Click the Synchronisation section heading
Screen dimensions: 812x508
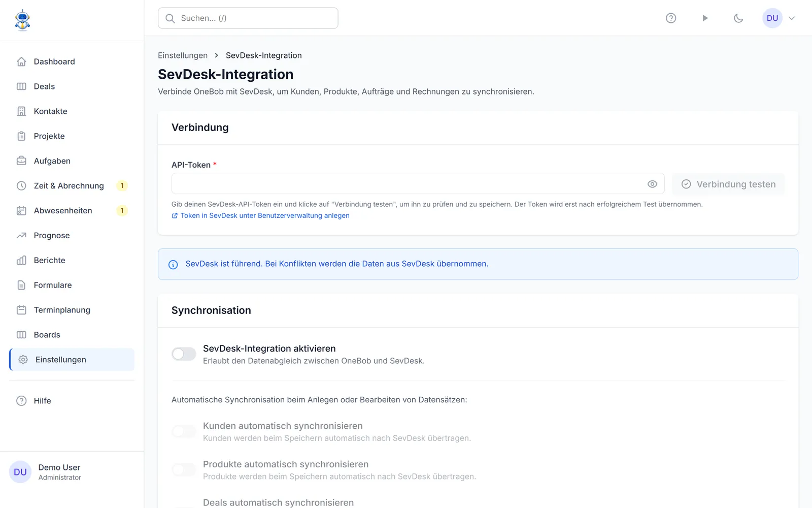211,310
